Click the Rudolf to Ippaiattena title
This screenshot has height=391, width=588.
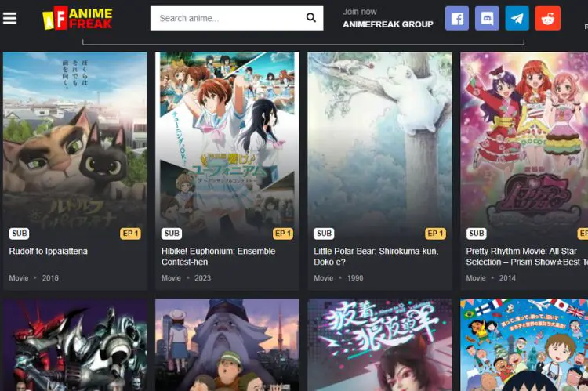49,252
